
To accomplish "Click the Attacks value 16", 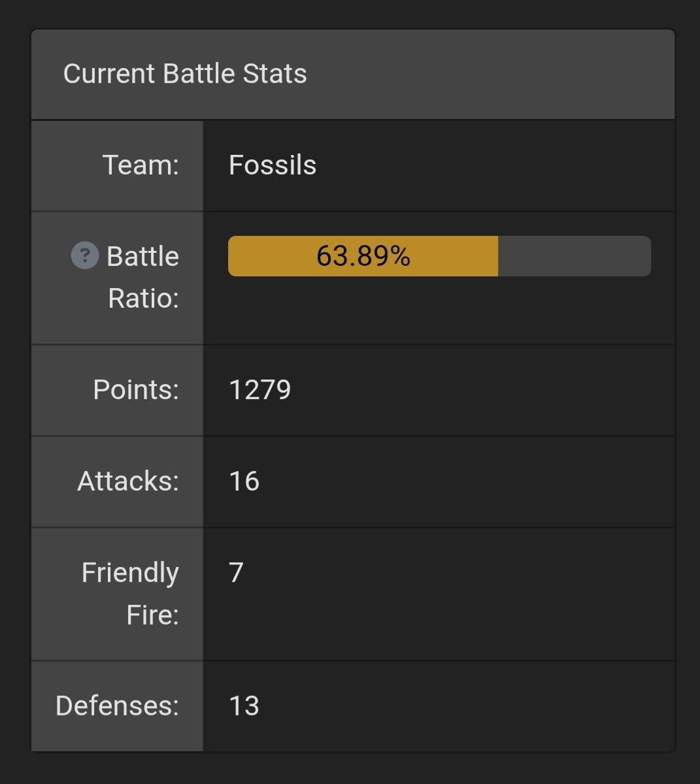I will [244, 482].
